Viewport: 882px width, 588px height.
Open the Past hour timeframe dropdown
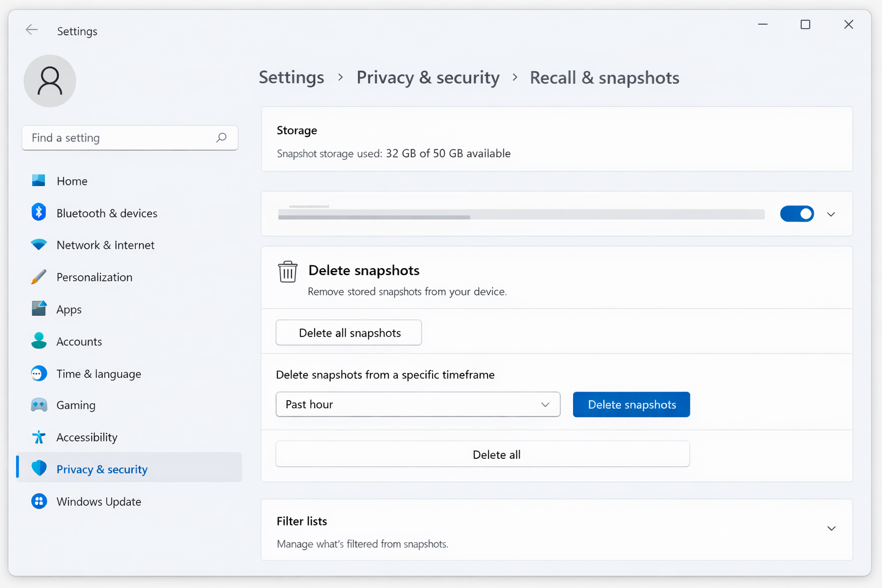pyautogui.click(x=418, y=404)
